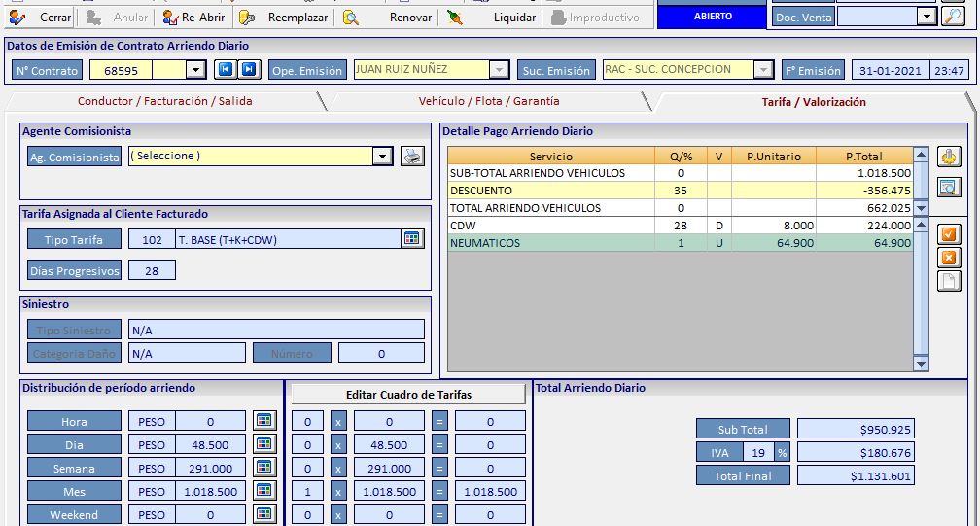Go to next contract arrow icon

(x=249, y=69)
